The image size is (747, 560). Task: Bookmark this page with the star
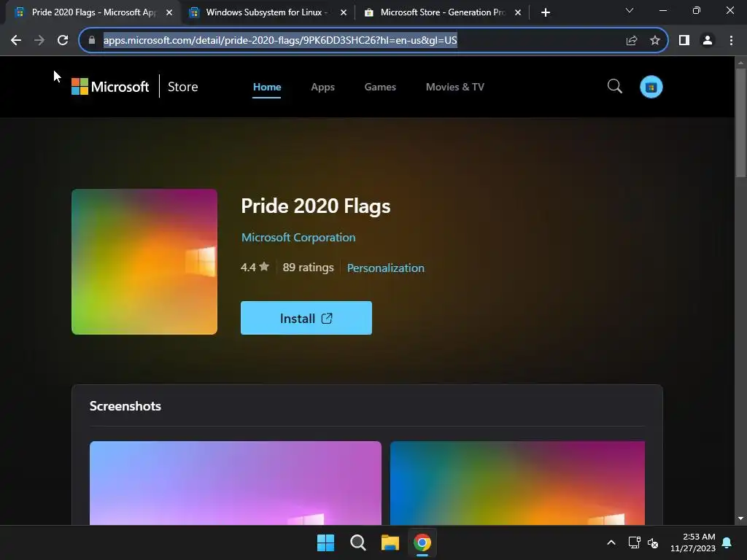[655, 41]
